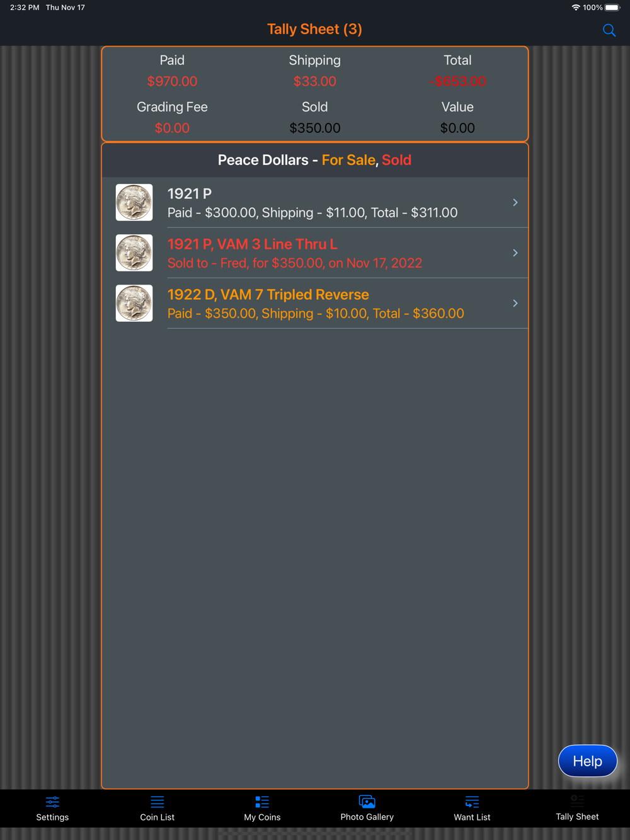Expand the VAM 3 Line Thru L chevron
This screenshot has width=630, height=840.
(515, 253)
